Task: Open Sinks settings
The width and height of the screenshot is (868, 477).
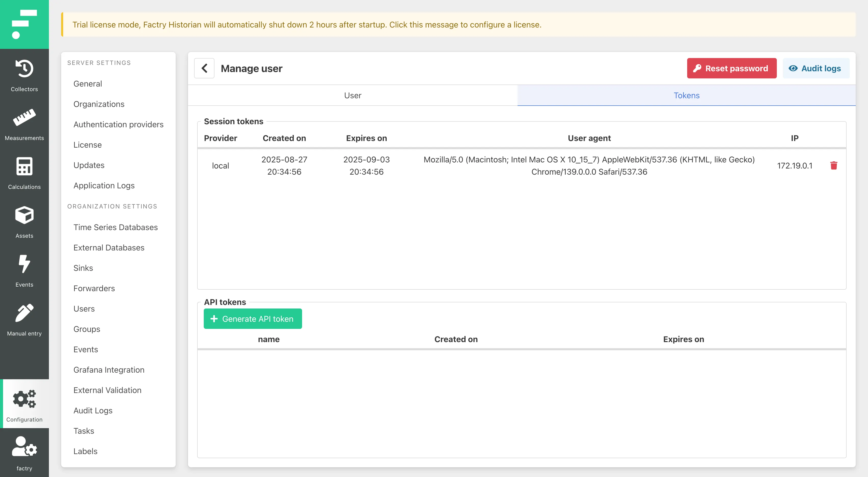Action: point(83,268)
